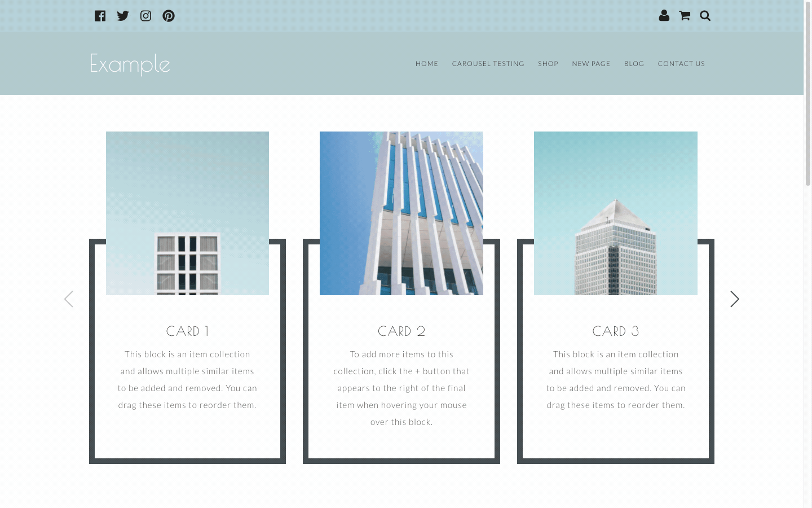Click Card 2 text about adding items
This screenshot has width=812, height=508.
401,388
